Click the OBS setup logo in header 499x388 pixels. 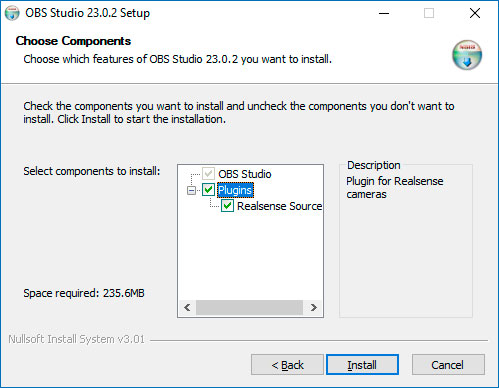tap(467, 55)
